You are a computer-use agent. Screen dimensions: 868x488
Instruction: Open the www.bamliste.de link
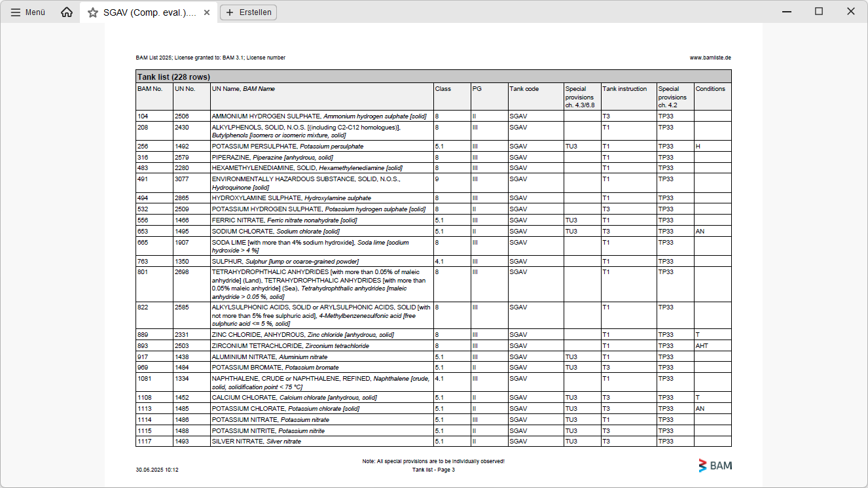(710, 58)
